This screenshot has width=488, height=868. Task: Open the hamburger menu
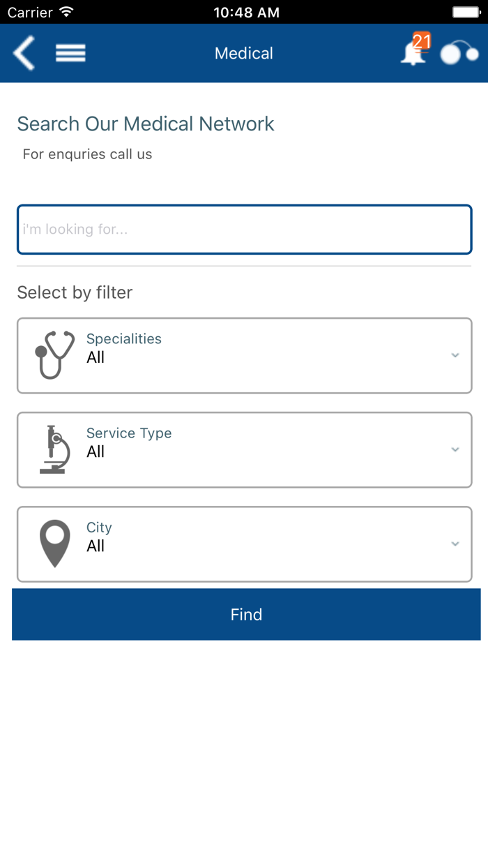point(70,53)
